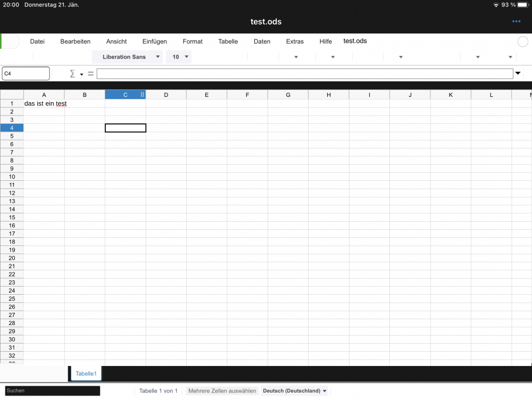Screen dimensions: 532x399
Task: Open the Tabelle menu
Action: (228, 41)
